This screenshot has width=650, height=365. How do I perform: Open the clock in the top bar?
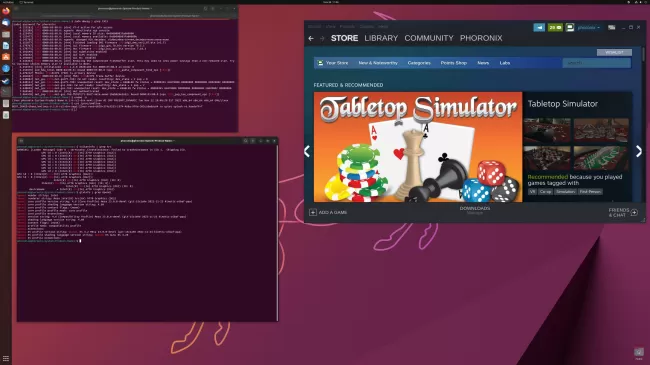(330, 2)
